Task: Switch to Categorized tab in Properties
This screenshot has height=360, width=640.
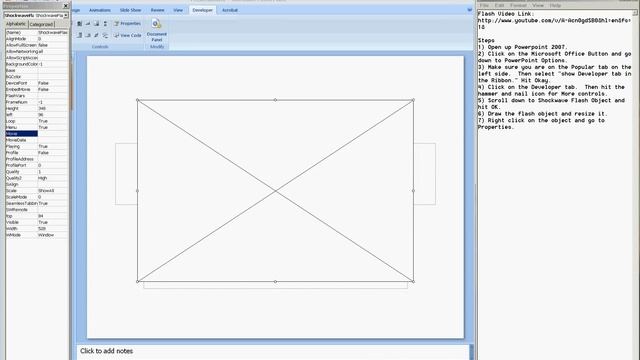Action: pyautogui.click(x=41, y=24)
